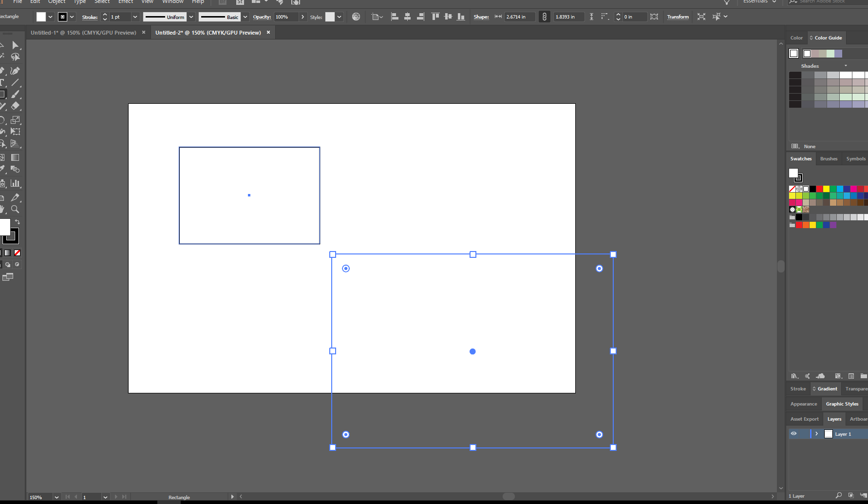Click the Transform link in control bar
The height and width of the screenshot is (504, 868).
coord(678,17)
